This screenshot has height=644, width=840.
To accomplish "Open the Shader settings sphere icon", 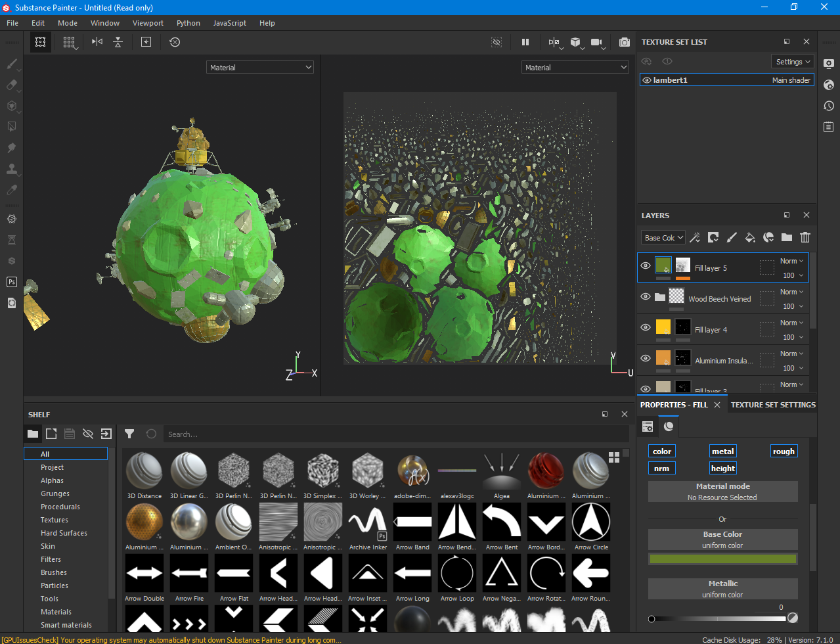I will 829,85.
